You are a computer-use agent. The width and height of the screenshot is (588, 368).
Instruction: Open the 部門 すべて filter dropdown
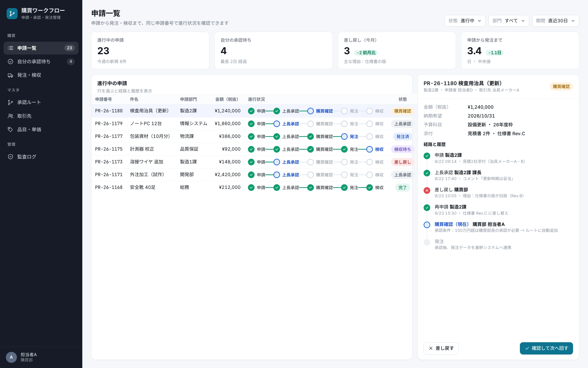point(509,21)
